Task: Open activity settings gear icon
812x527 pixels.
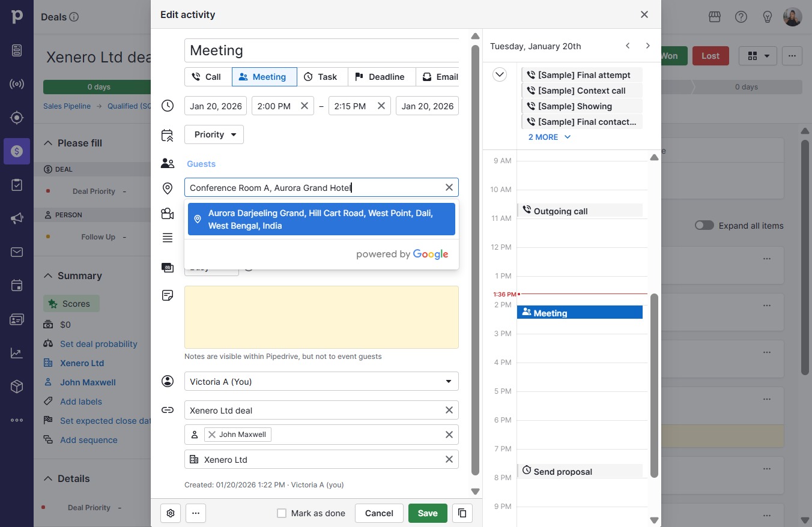Action: (171, 513)
